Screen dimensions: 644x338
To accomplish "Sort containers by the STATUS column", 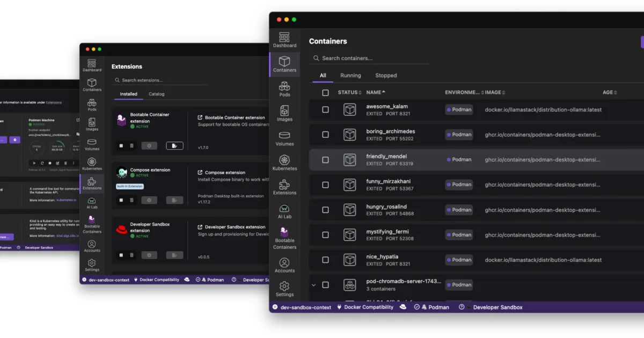I will coord(349,92).
